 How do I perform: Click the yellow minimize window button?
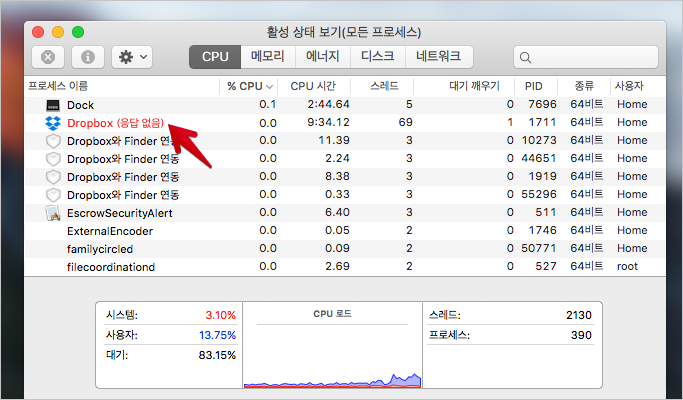pos(58,32)
